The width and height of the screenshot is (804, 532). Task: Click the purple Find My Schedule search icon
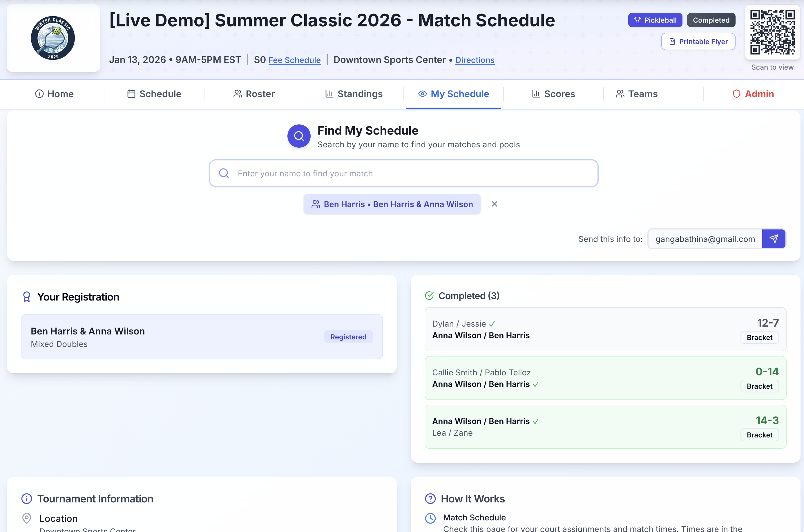click(298, 136)
